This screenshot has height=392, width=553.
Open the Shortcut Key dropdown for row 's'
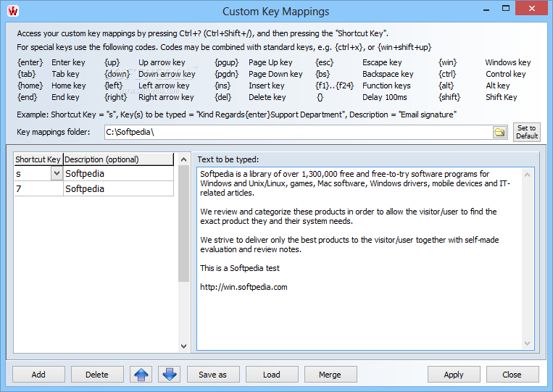tap(57, 173)
